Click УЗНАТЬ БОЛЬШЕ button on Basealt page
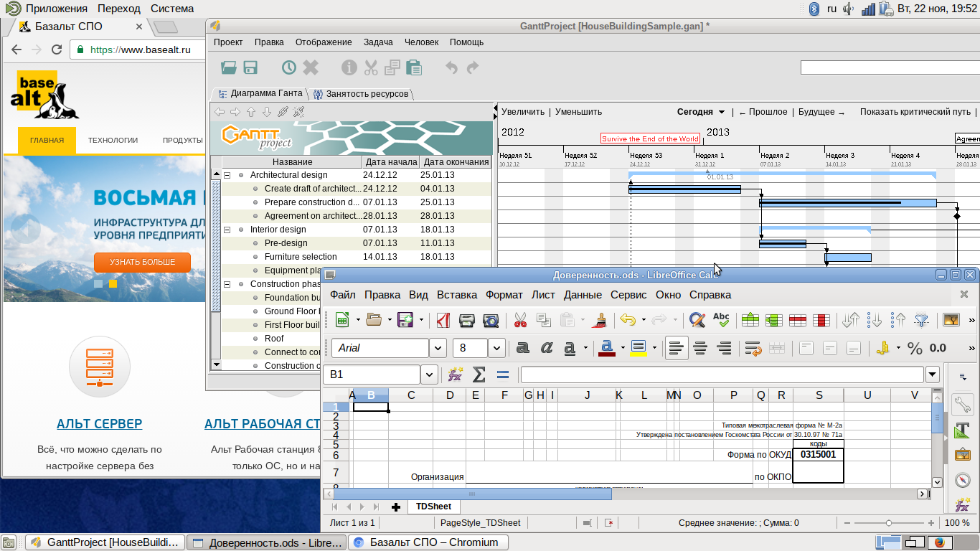The image size is (980, 551). (142, 263)
